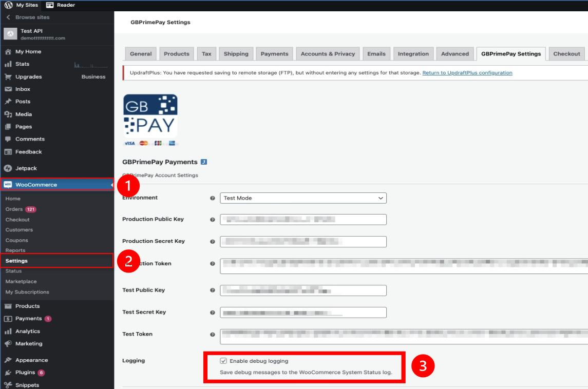Screen dimensions: 588x389
Task: Click the Analytics chart icon
Action: (x=8, y=332)
